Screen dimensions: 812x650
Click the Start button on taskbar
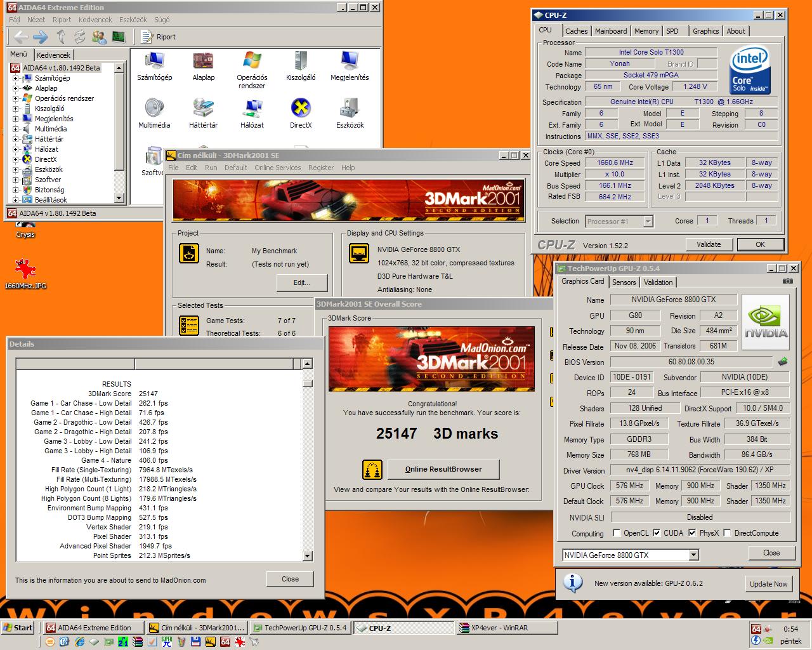coord(18,628)
